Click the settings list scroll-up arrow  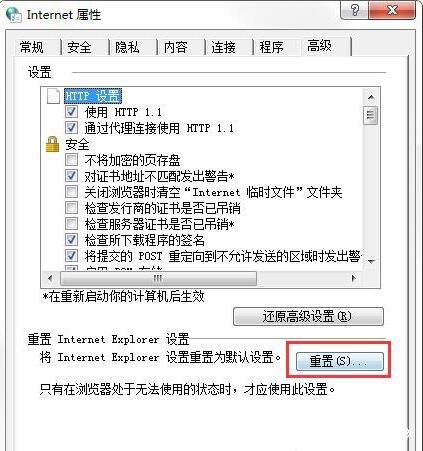(x=371, y=97)
